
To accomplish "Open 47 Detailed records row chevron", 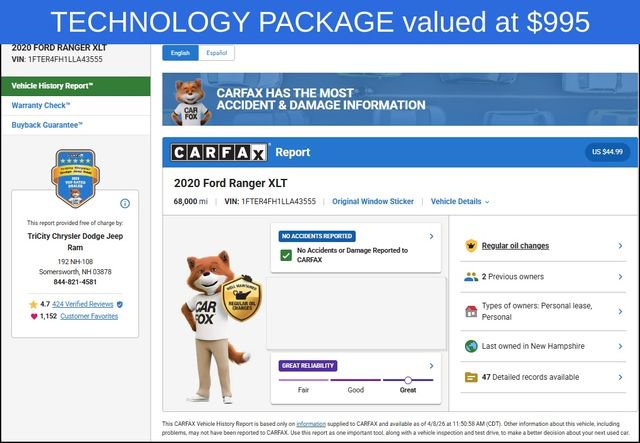I will [620, 377].
